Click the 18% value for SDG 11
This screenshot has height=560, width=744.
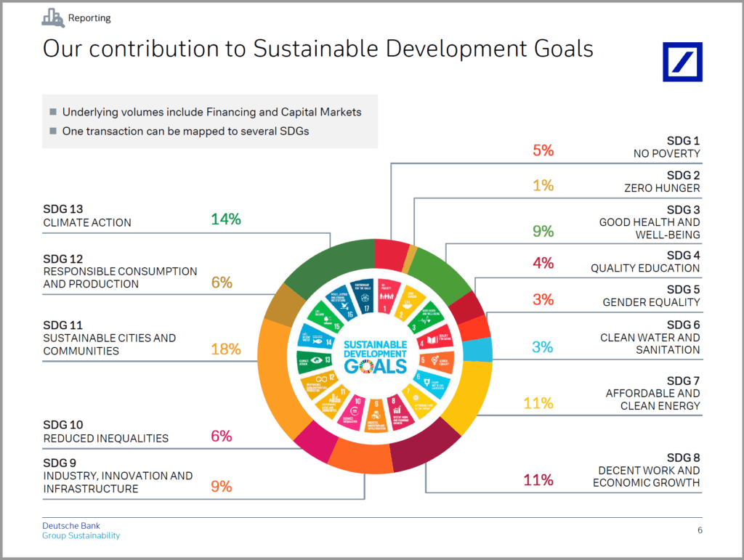pyautogui.click(x=225, y=349)
